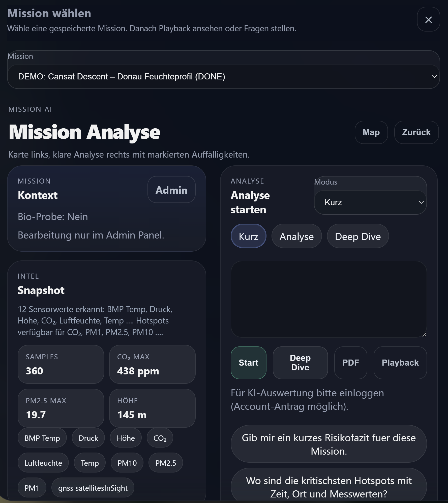Click the 12 Sensorwerte erkannt description
This screenshot has width=448, height=503.
[95, 321]
